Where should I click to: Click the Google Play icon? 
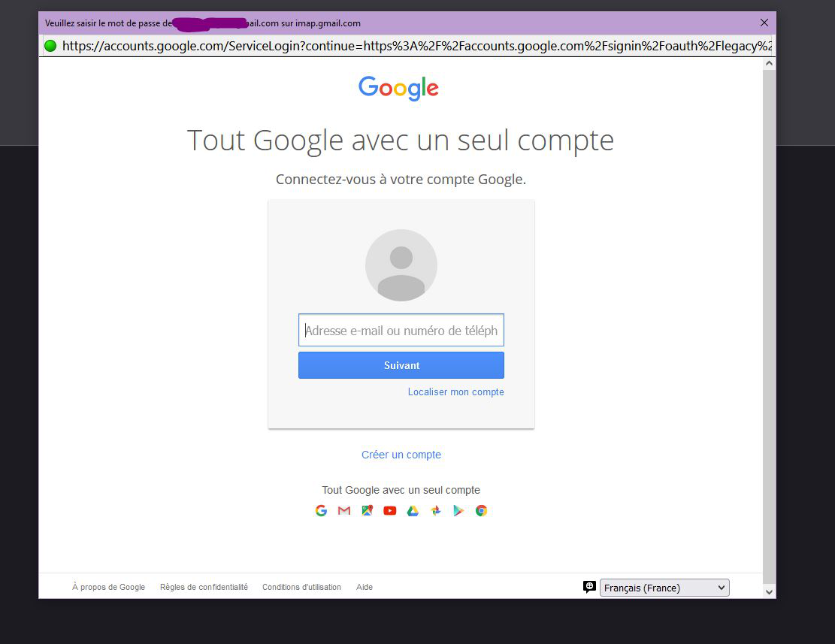pos(458,511)
